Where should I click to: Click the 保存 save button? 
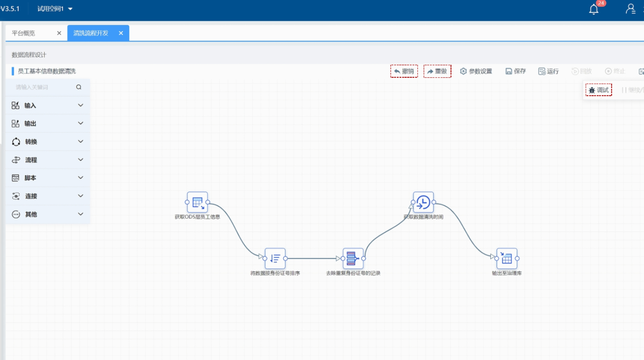pos(516,71)
